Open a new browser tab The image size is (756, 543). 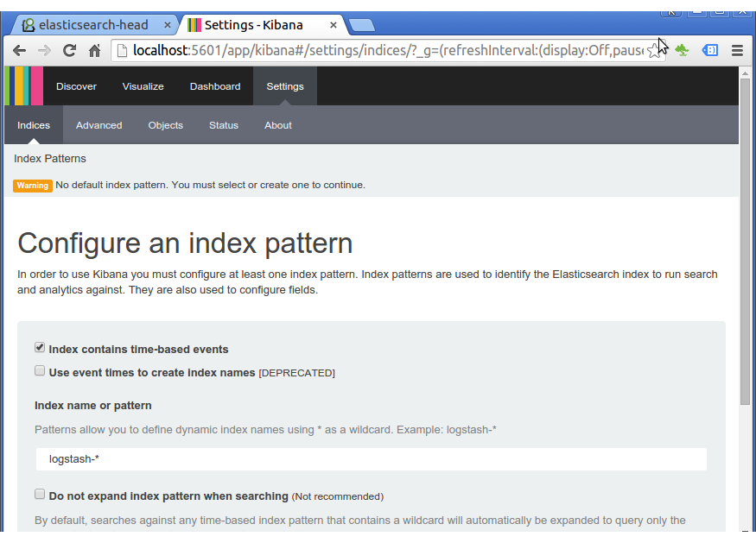(x=361, y=25)
